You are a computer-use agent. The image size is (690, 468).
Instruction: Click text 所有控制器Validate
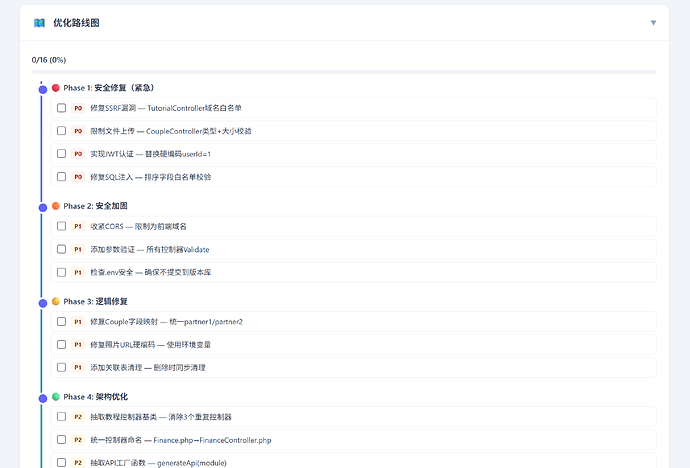178,249
